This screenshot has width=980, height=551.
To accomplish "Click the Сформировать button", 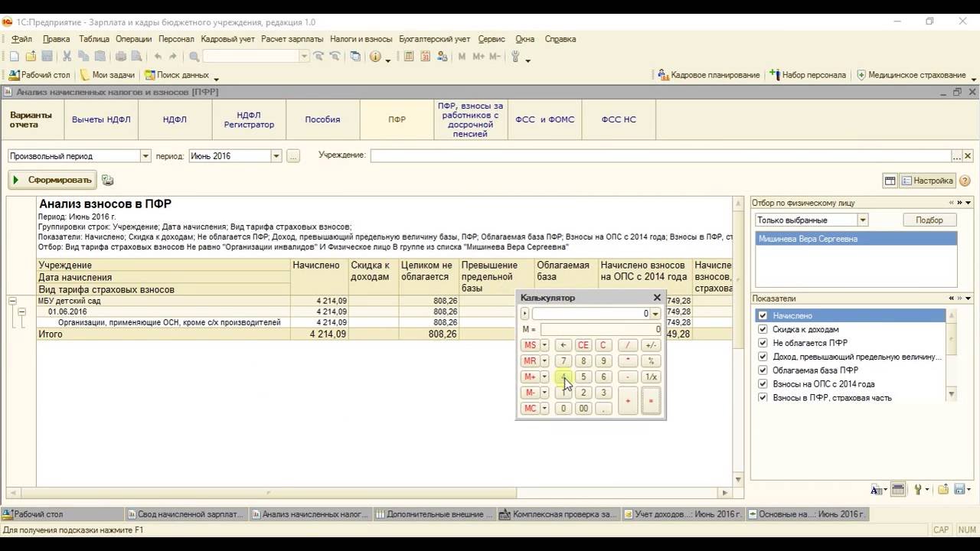I will (x=52, y=180).
